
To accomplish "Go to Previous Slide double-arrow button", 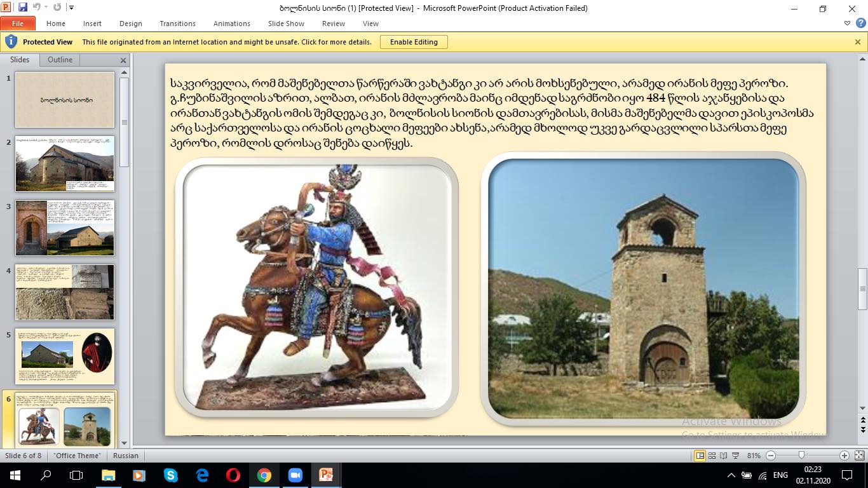I will click(x=862, y=419).
